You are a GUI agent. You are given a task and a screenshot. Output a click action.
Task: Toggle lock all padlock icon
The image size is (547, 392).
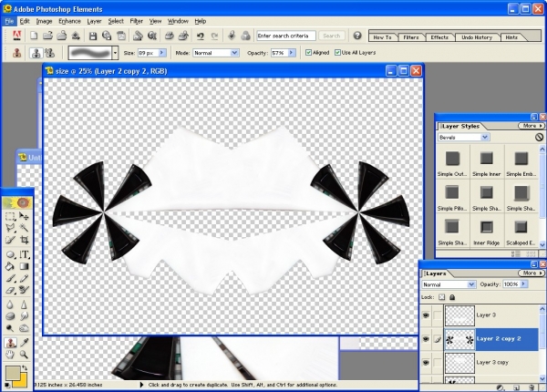coord(452,297)
